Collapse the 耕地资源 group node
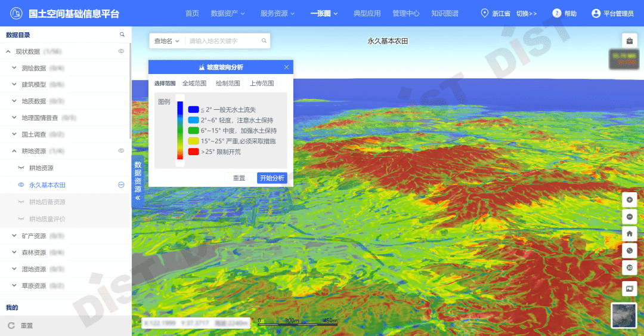The width and height of the screenshot is (644, 336). 14,151
